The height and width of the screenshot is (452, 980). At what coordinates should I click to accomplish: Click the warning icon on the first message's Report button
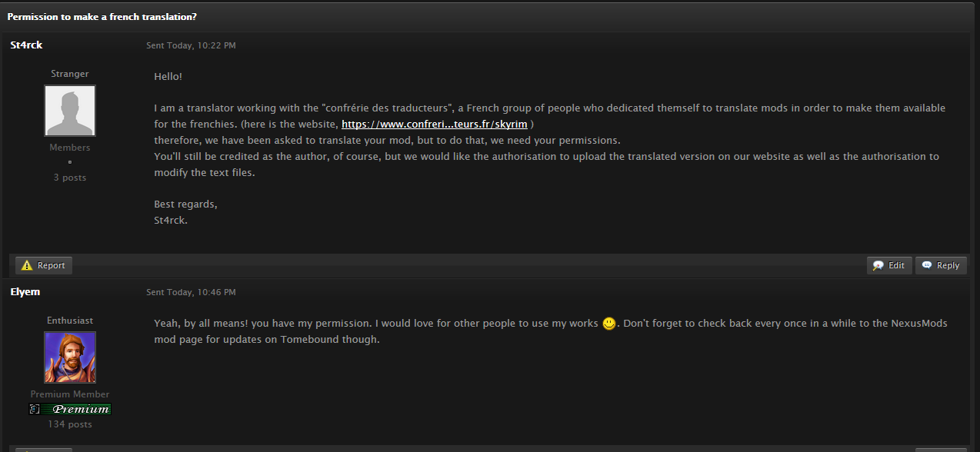click(x=27, y=265)
